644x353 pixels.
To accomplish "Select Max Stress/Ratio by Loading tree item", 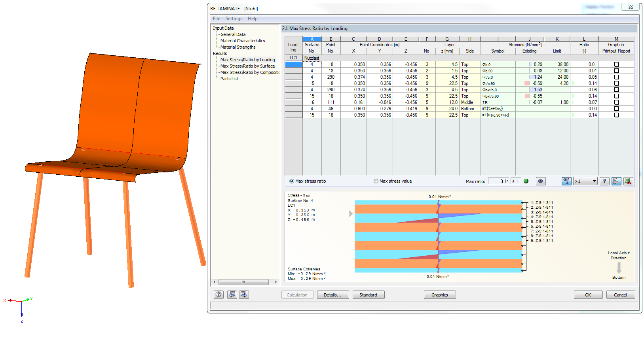I will tap(247, 60).
